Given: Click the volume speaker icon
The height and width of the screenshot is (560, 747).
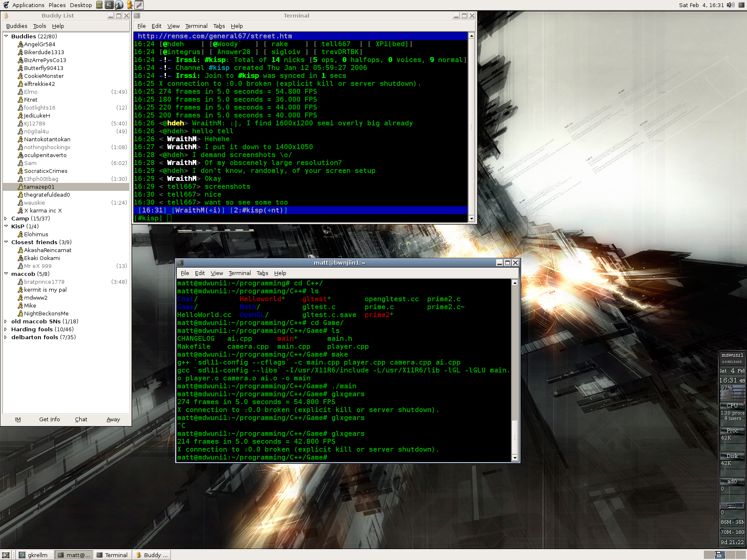Looking at the screenshot, I should point(730,5).
